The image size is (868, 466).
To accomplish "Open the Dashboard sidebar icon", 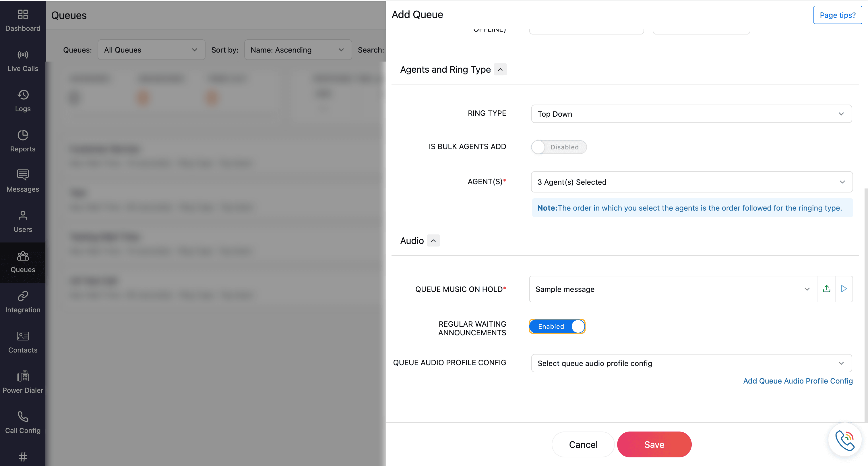I will [23, 15].
